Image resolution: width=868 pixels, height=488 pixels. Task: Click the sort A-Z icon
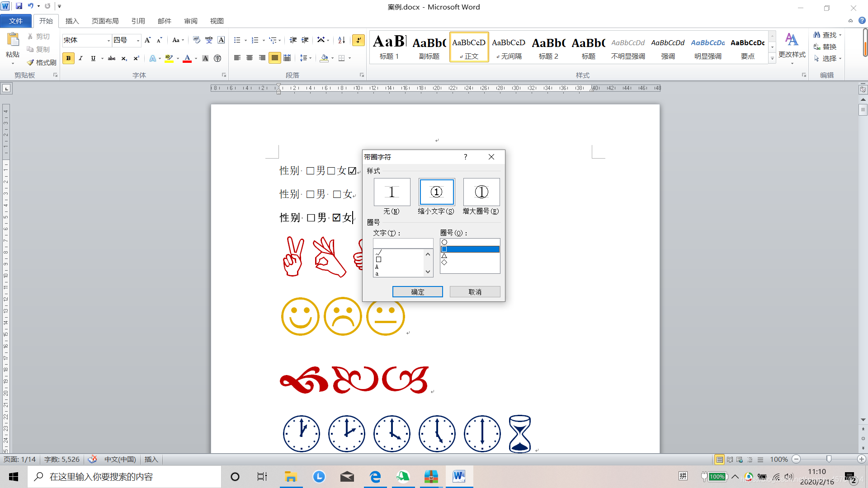[x=342, y=40]
